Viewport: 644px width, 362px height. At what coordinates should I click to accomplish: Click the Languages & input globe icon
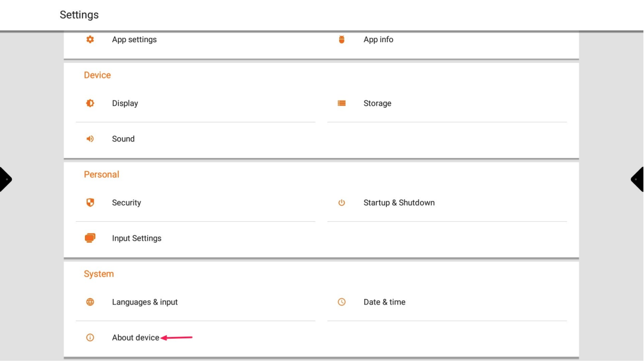coord(90,302)
